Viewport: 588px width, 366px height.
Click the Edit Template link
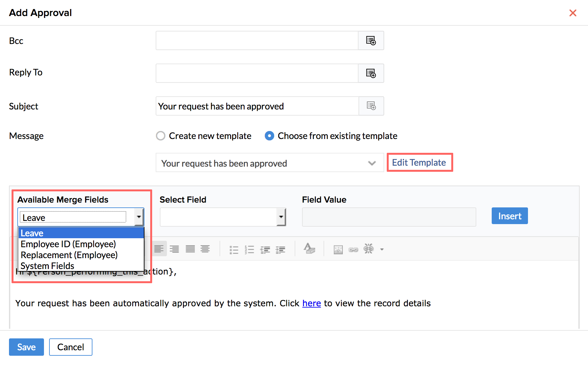pos(419,162)
